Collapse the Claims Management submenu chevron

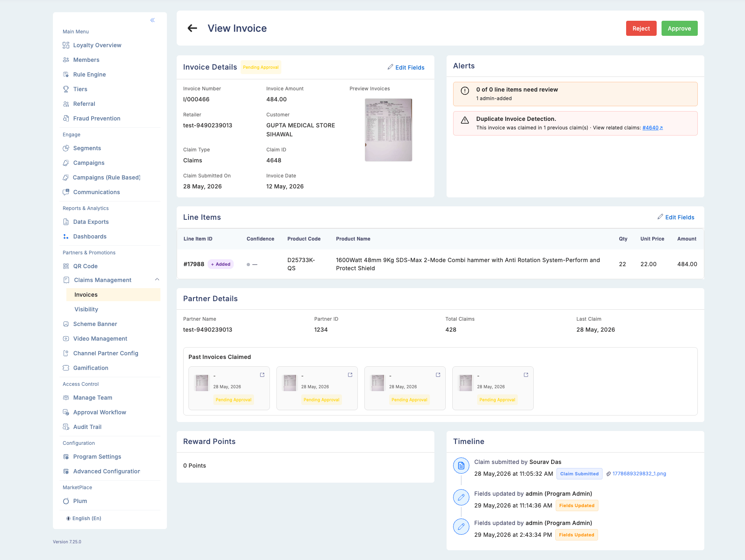click(x=157, y=280)
